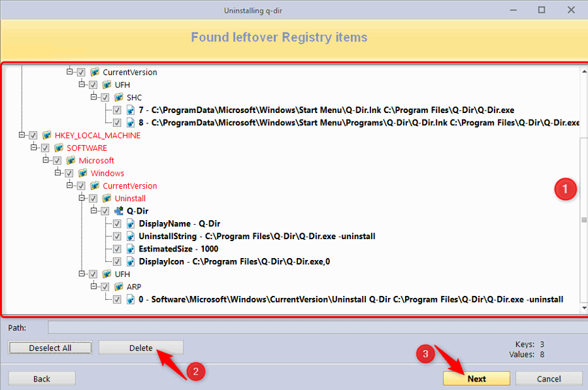588x390 pixels.
Task: Collapse the Q-Dir node
Action: click(x=93, y=210)
